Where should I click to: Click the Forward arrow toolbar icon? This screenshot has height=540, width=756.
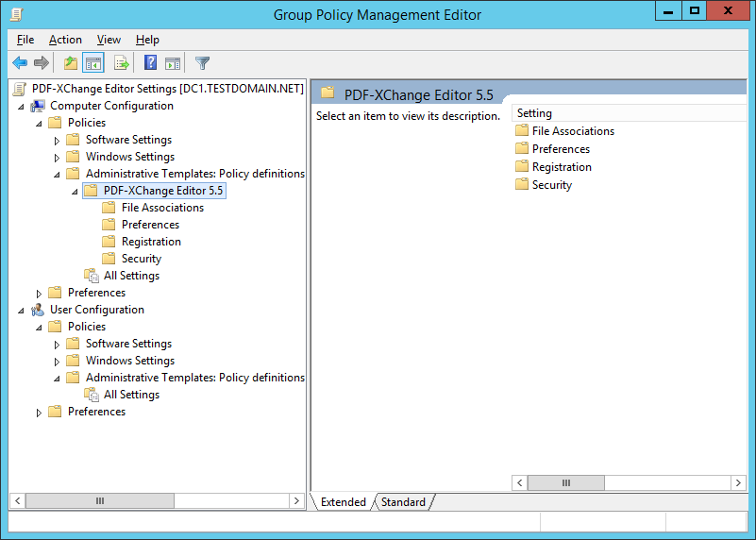tap(42, 62)
